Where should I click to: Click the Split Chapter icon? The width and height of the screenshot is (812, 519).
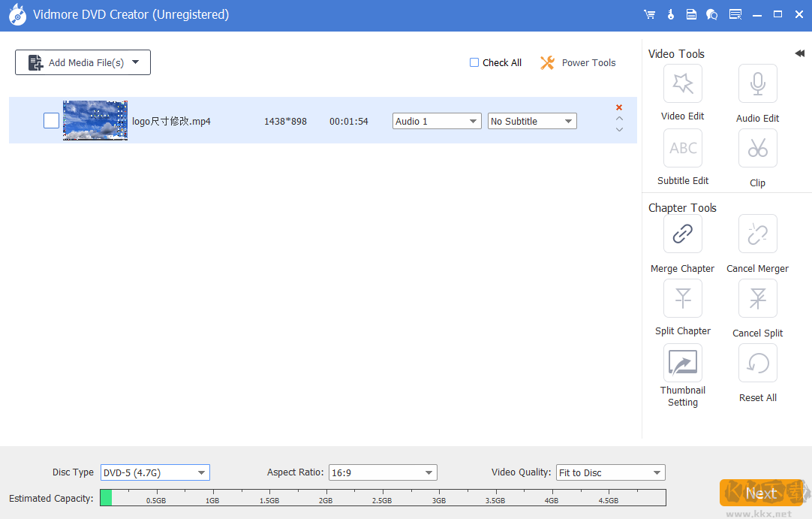coord(682,298)
